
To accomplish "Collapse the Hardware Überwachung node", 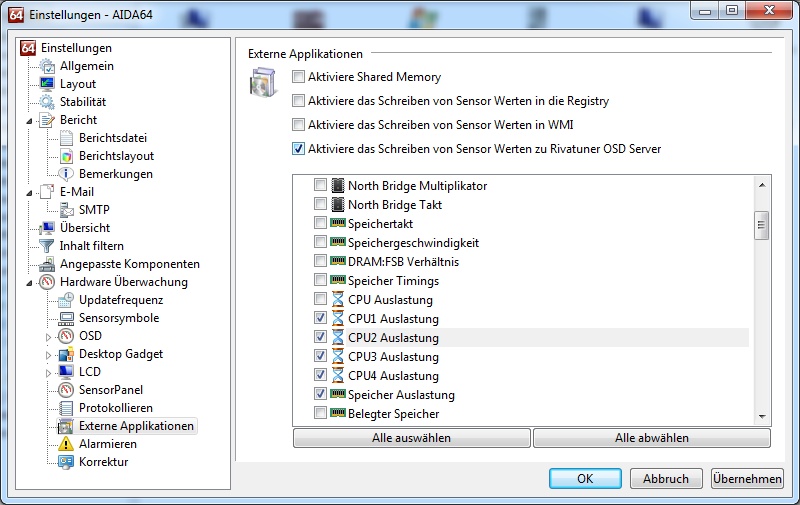I will click(x=30, y=283).
